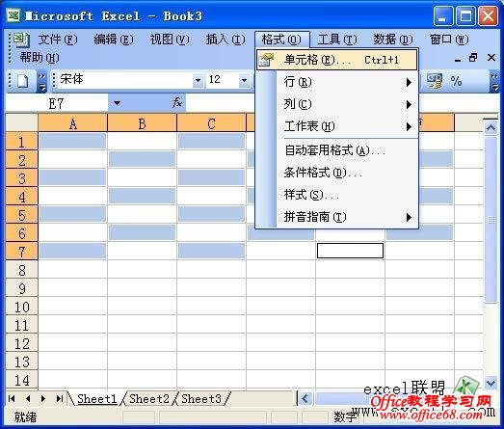Open the 插入(I) menu
The image size is (504, 429).
tap(225, 40)
